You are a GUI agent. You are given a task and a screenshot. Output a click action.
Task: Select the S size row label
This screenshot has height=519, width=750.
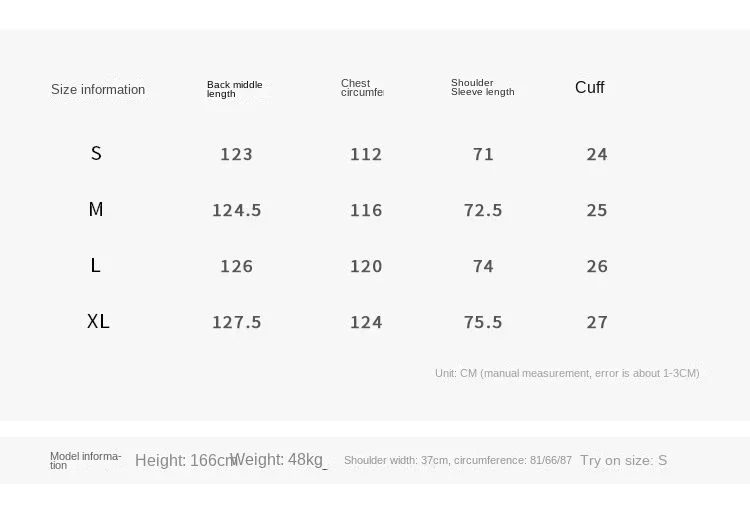[96, 153]
